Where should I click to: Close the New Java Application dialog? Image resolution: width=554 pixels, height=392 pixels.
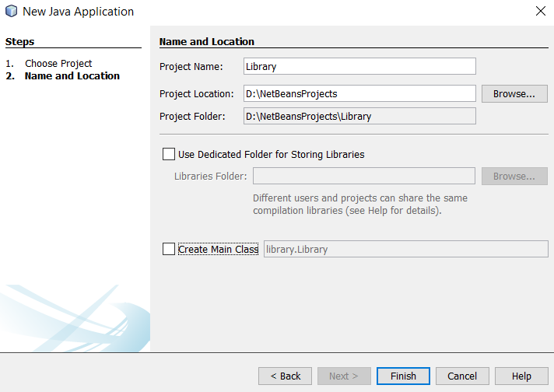coord(540,11)
